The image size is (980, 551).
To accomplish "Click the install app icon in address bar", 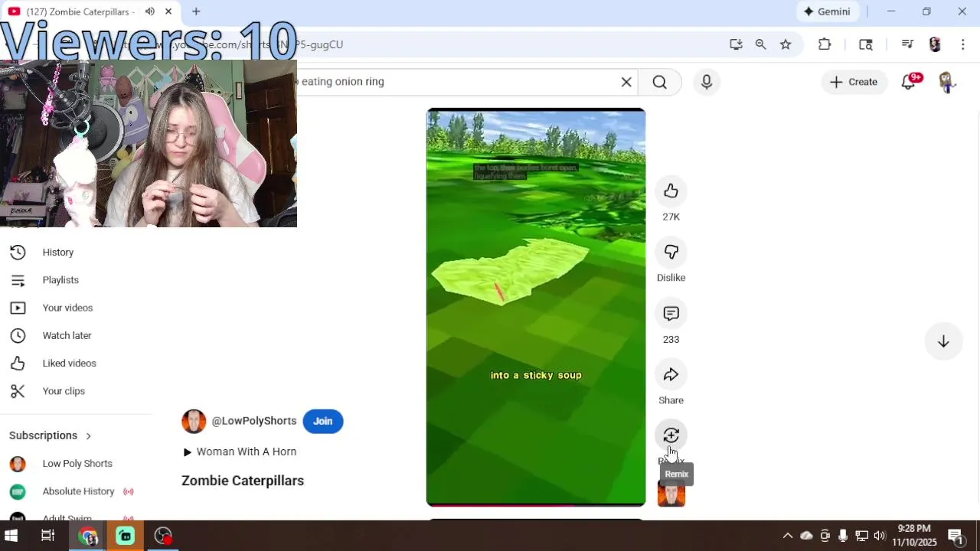I will point(736,44).
